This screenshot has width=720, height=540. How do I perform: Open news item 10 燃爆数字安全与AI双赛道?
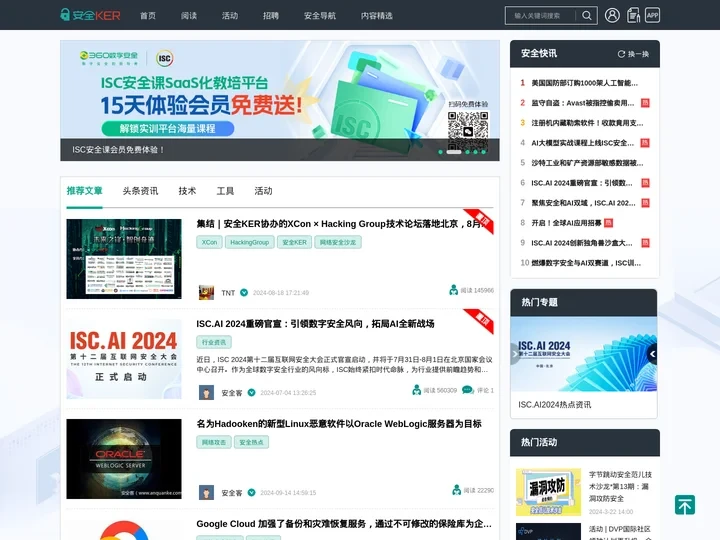point(586,263)
